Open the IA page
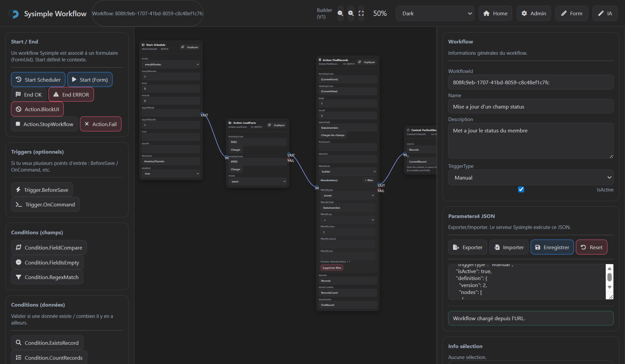 605,13
